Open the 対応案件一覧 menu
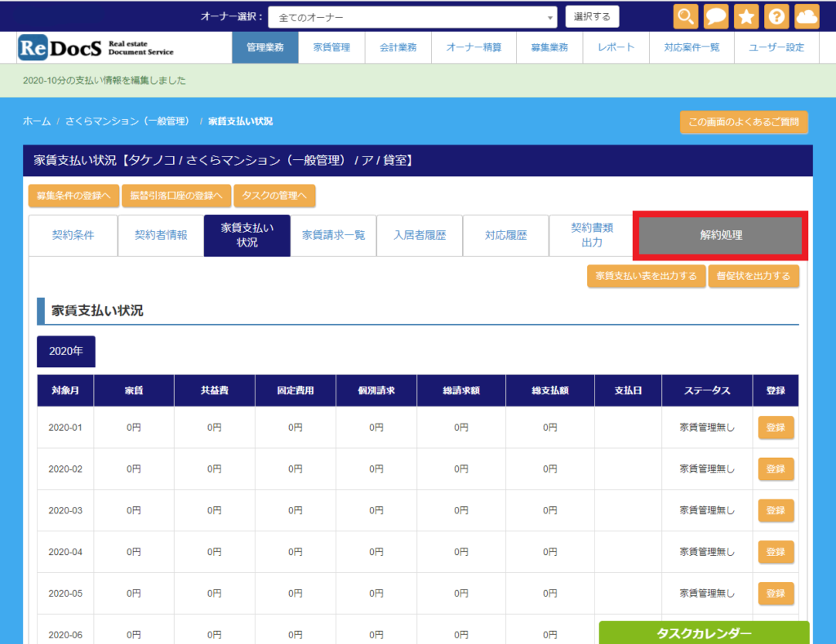This screenshot has width=836, height=644. pyautogui.click(x=692, y=47)
